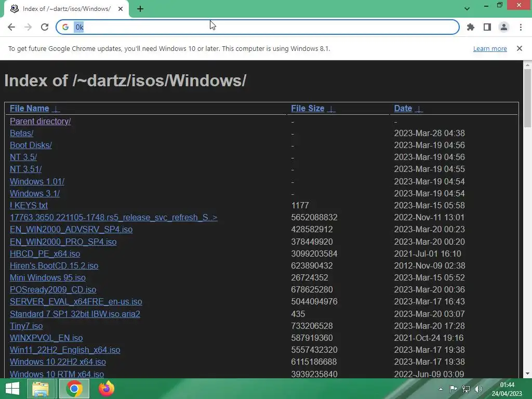Open the Windows 1.01 folder
This screenshot has width=532, height=399.
[x=37, y=181]
